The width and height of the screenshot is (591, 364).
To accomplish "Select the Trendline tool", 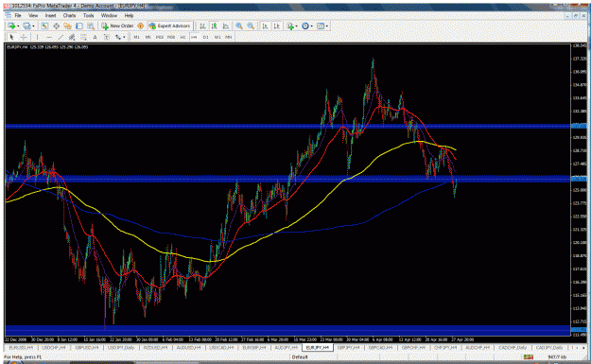I will 61,37.
